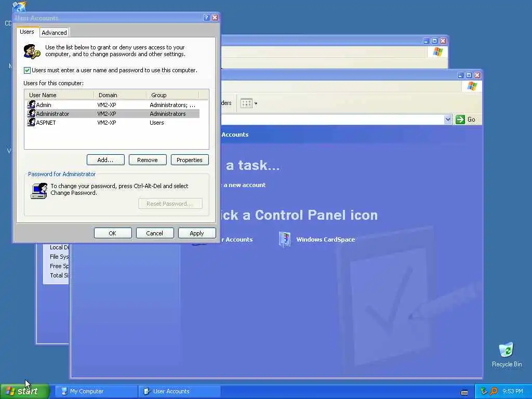Screen dimensions: 532x399
Task: Select the Users tab
Action: pyautogui.click(x=27, y=32)
